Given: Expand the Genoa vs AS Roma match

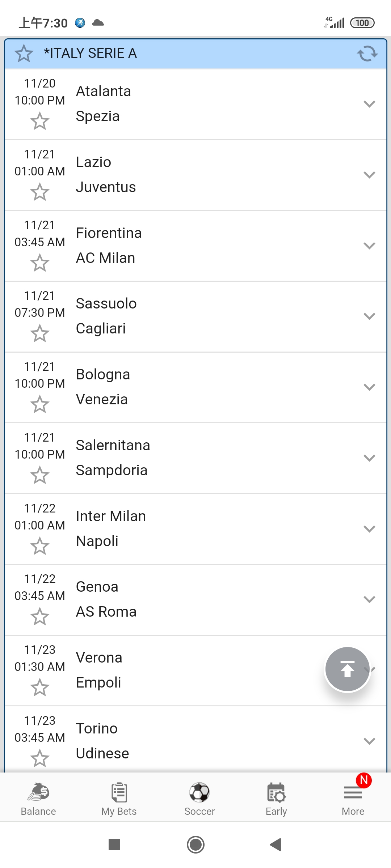Looking at the screenshot, I should pos(369,600).
